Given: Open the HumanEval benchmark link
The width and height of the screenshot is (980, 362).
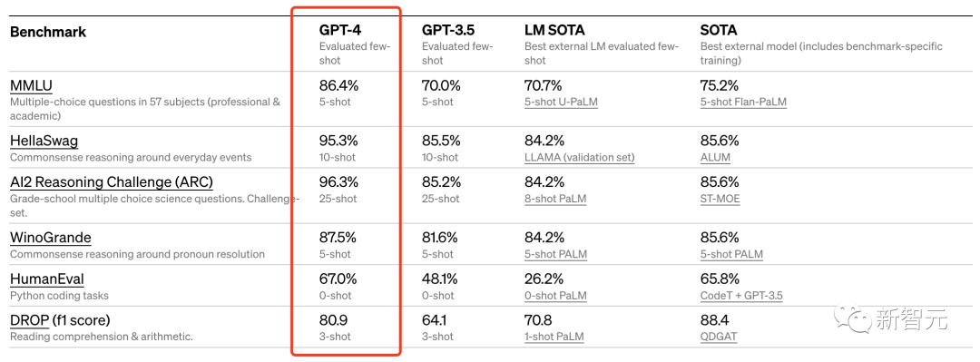Looking at the screenshot, I should point(47,279).
